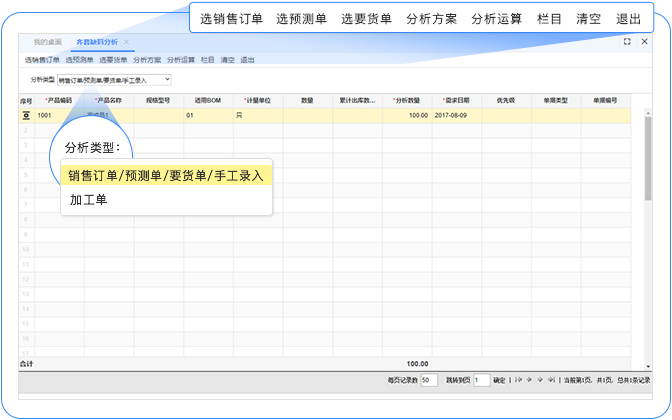Viewport: 672px width, 420px height.
Task: Click the 规格型号 column header
Action: coord(159,100)
